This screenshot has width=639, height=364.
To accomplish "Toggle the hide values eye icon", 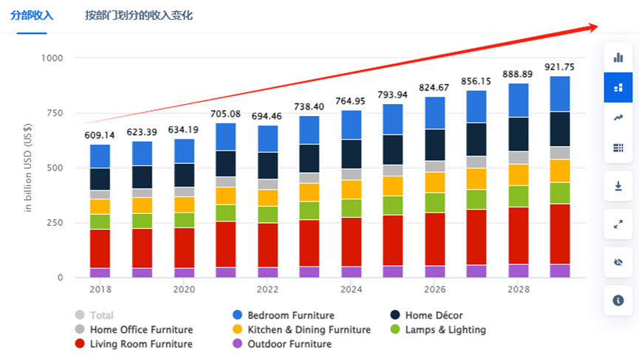I will click(618, 261).
